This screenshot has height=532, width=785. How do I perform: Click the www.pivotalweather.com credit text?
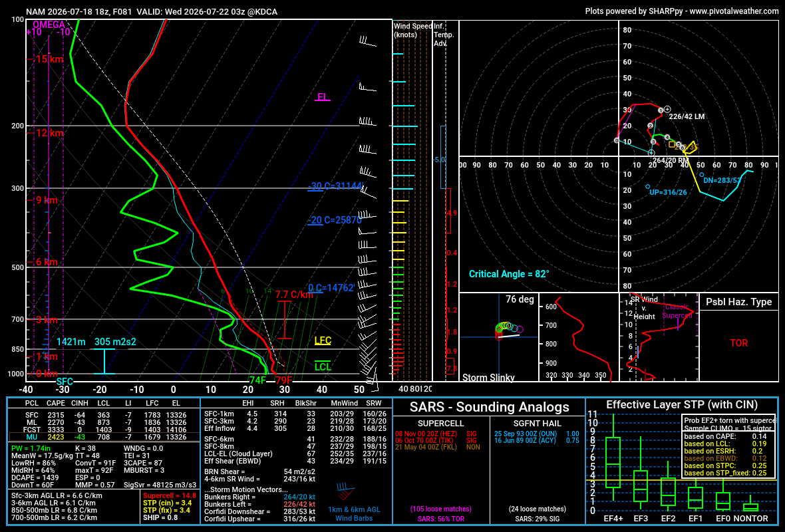734,11
